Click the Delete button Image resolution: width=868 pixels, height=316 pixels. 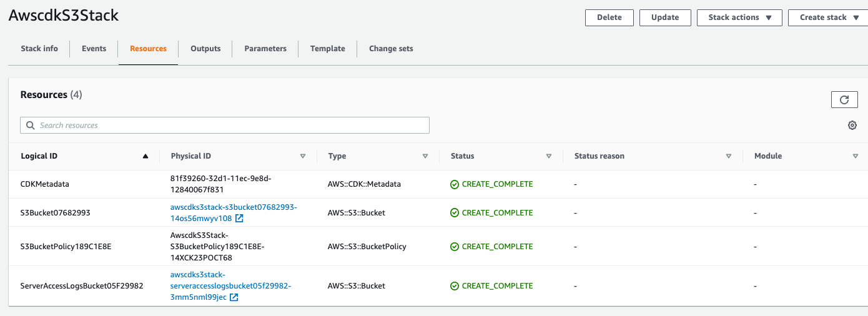[x=609, y=17]
